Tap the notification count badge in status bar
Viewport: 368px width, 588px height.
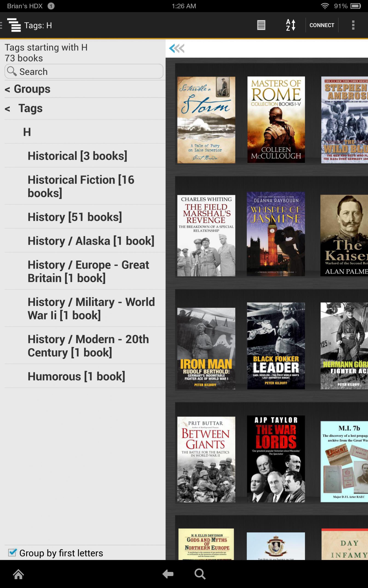point(51,6)
